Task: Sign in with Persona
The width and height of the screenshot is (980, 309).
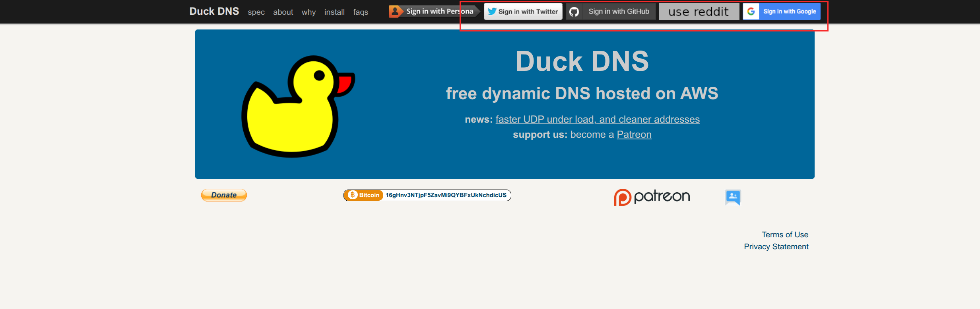Action: (x=435, y=11)
